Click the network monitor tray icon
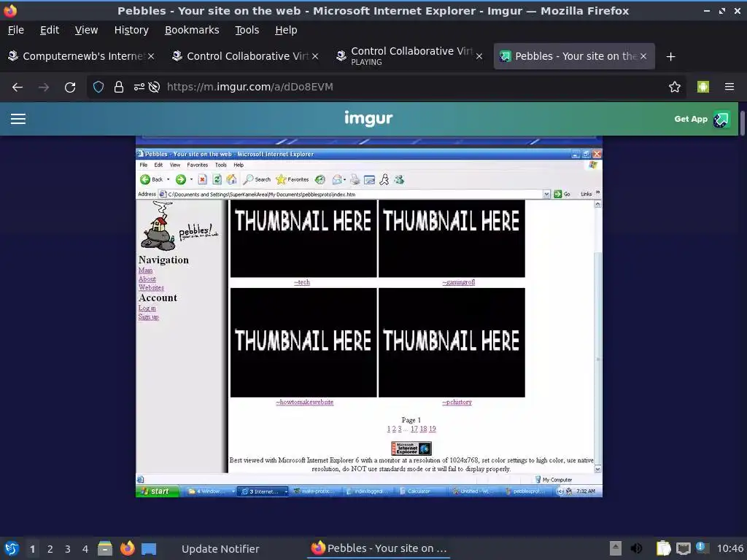The width and height of the screenshot is (747, 560). [683, 548]
